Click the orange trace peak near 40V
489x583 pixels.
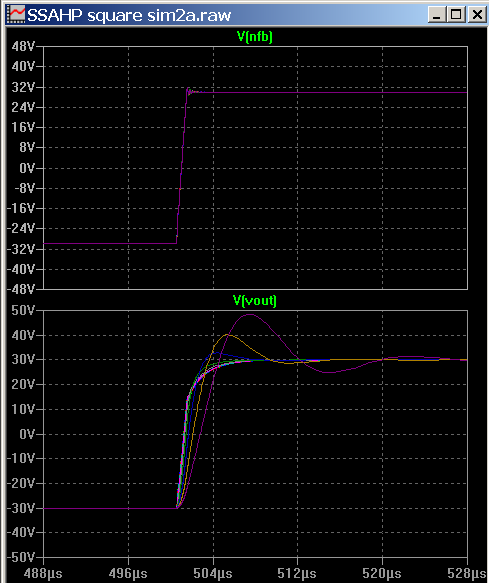pos(227,335)
